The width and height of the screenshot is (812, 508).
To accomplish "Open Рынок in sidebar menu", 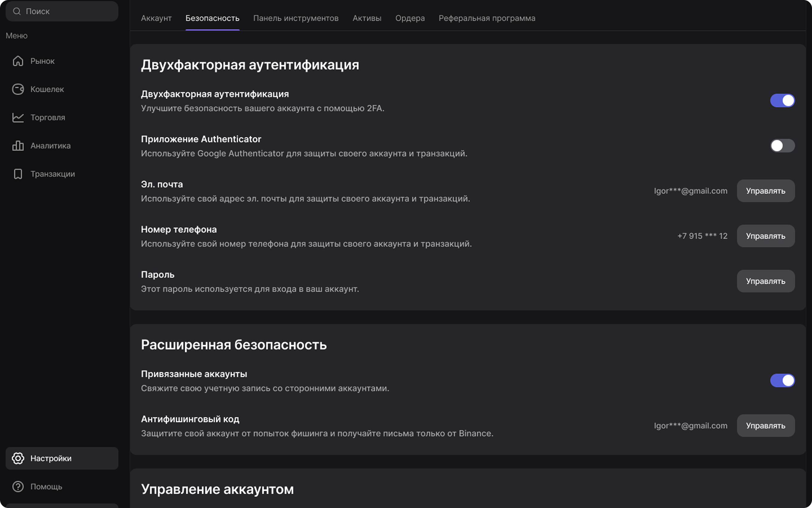I will (x=62, y=61).
